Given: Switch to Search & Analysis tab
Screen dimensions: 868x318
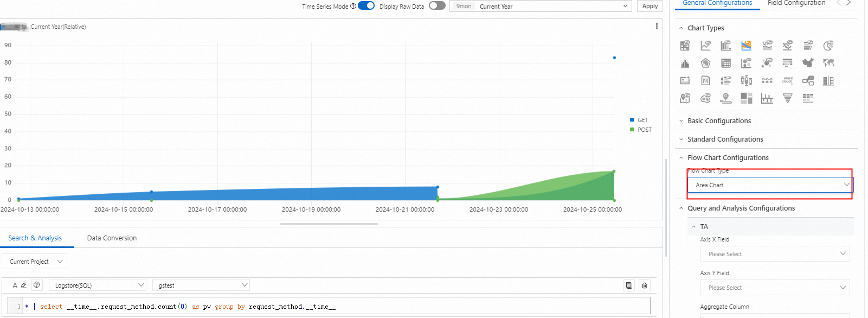Looking at the screenshot, I should [x=35, y=238].
